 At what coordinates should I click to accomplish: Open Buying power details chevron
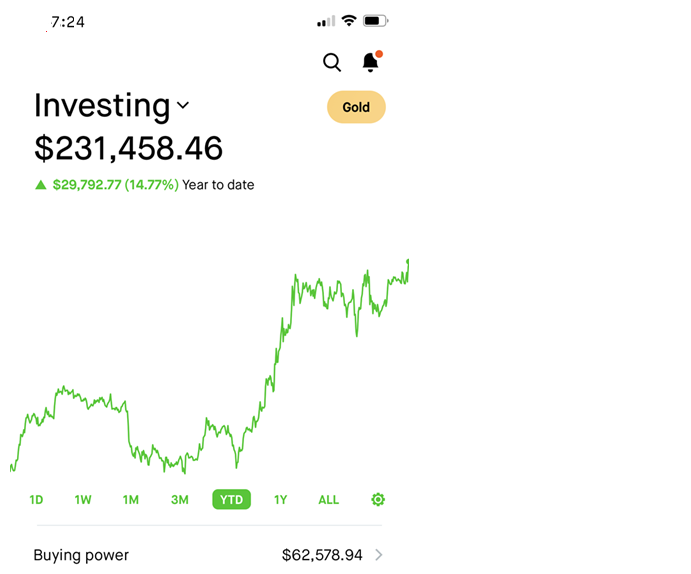click(379, 555)
